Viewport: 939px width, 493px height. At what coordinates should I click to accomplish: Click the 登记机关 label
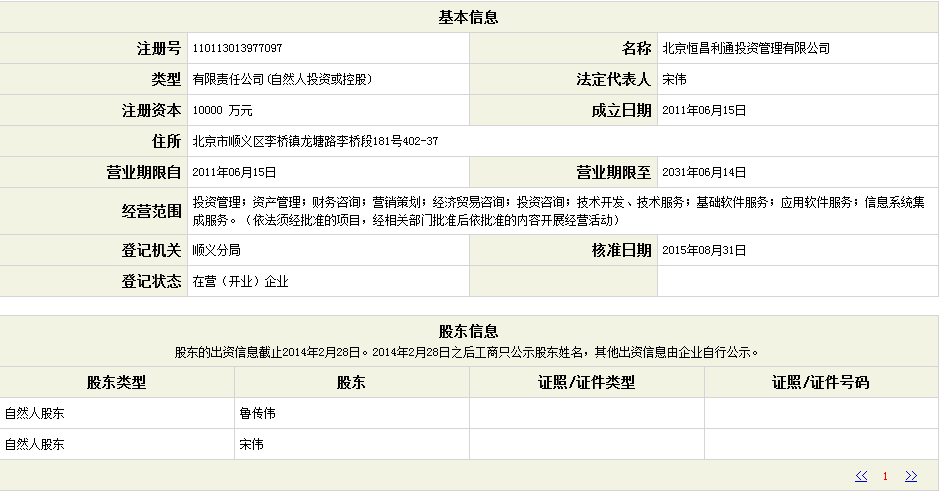point(152,250)
